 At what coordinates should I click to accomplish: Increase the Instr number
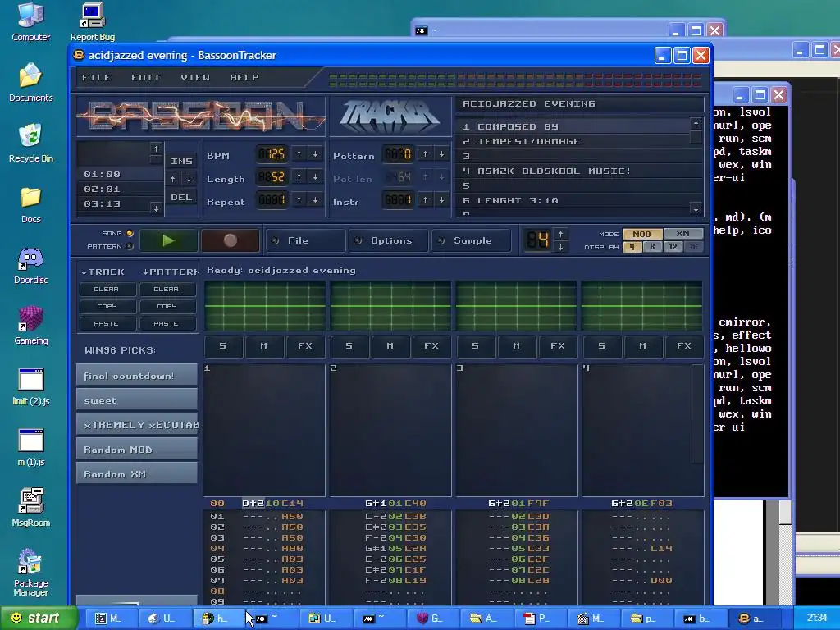click(426, 200)
